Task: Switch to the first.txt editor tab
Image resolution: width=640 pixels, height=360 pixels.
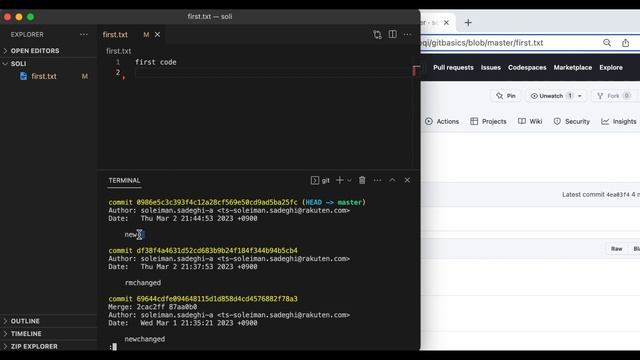Action: pos(115,35)
